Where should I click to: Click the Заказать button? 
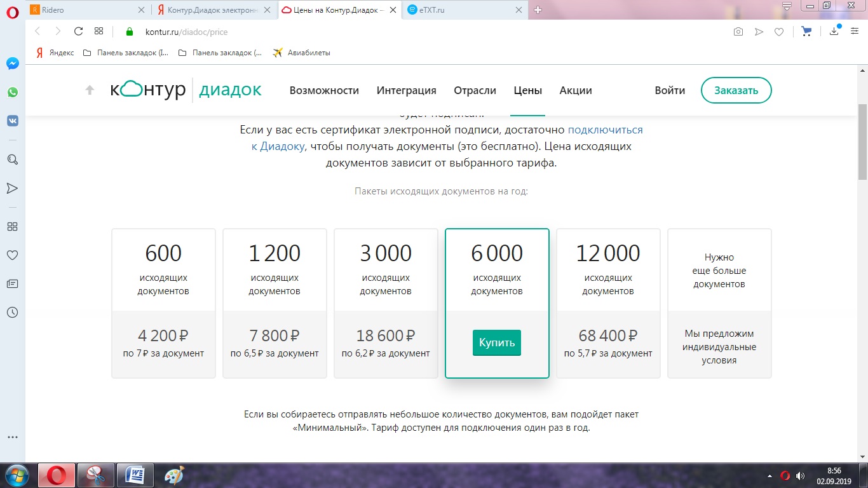click(x=736, y=90)
